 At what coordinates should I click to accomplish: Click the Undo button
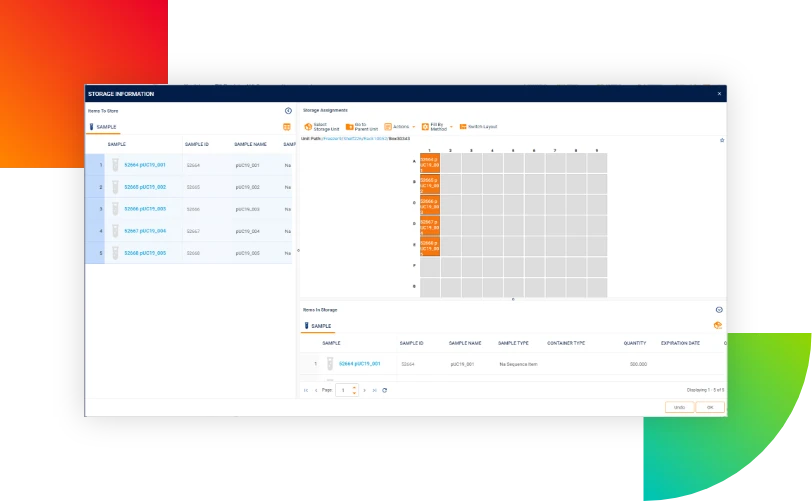pos(679,407)
